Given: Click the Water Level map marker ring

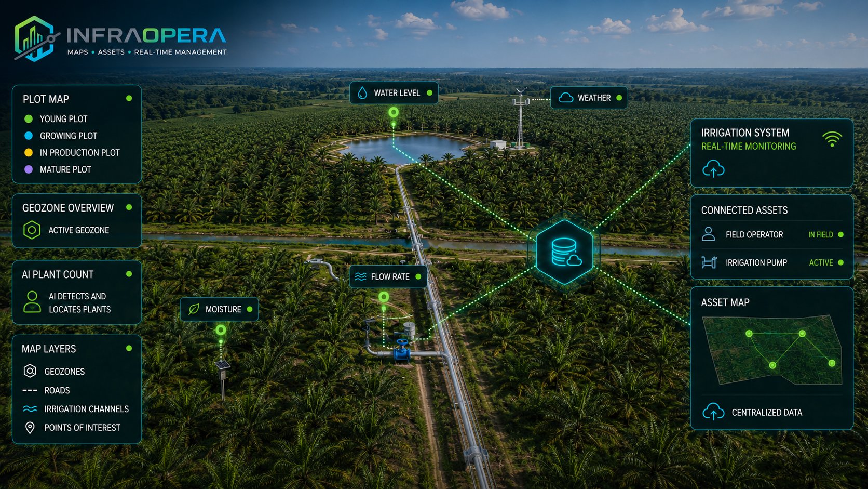Looking at the screenshot, I should pos(394,112).
